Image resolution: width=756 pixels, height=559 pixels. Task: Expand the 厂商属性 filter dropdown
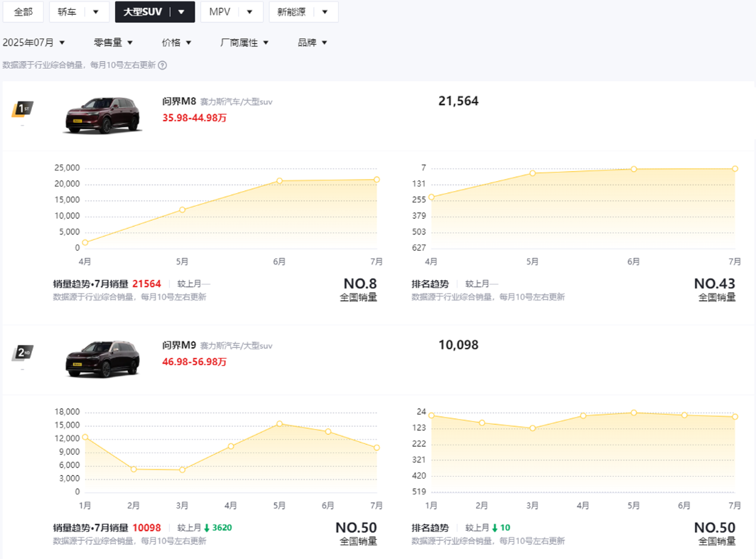(244, 43)
